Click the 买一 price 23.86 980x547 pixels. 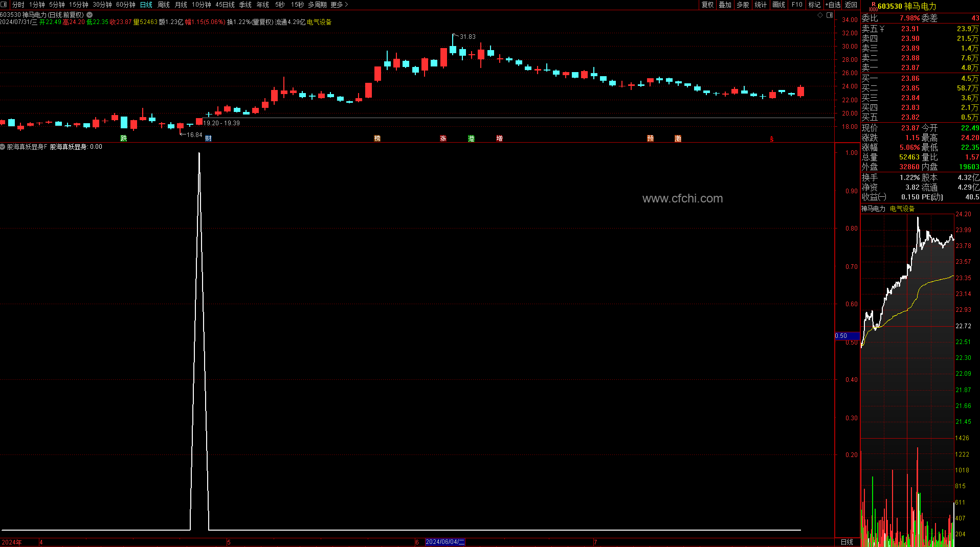[x=910, y=78]
